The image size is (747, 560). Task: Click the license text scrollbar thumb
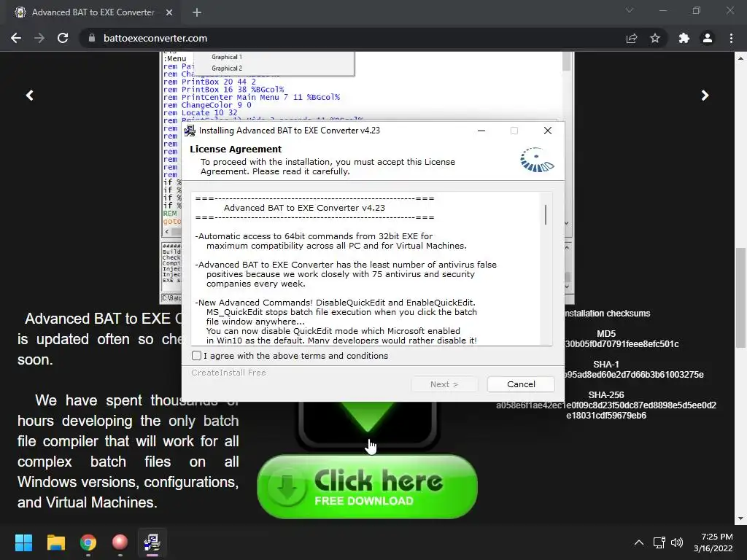(546, 215)
